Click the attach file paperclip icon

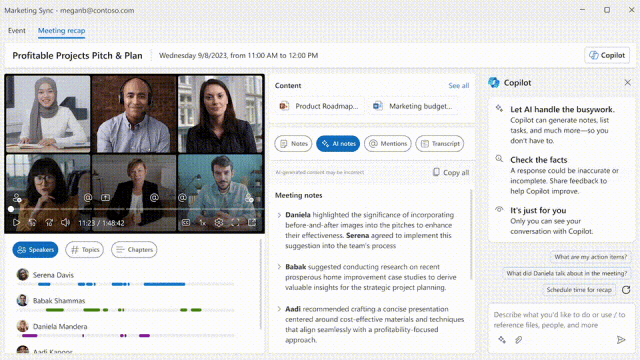518,340
